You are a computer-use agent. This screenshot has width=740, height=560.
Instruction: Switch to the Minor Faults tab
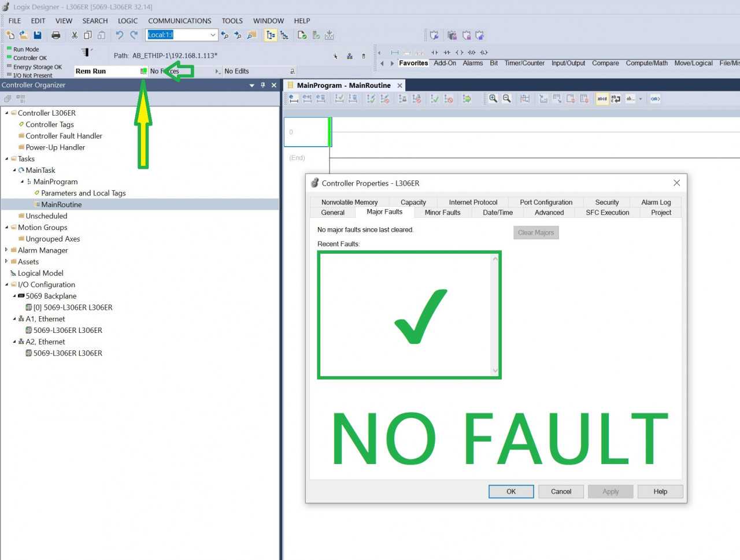pyautogui.click(x=442, y=213)
